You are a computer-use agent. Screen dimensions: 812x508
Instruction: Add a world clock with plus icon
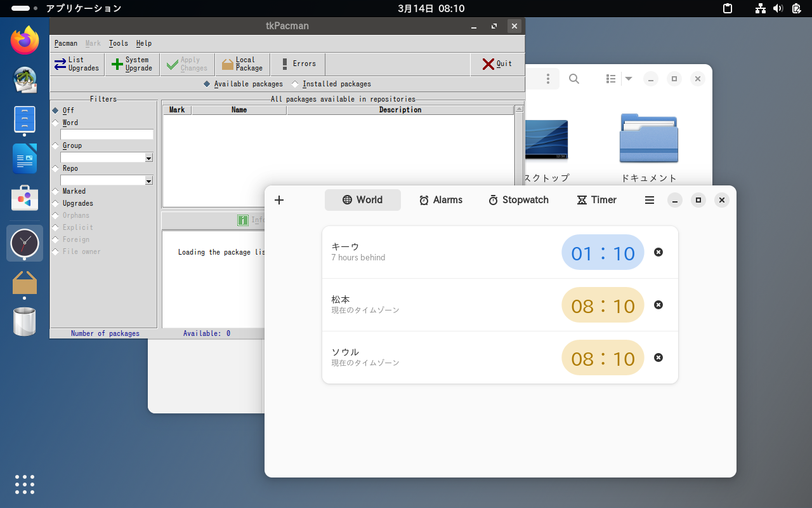(x=279, y=200)
